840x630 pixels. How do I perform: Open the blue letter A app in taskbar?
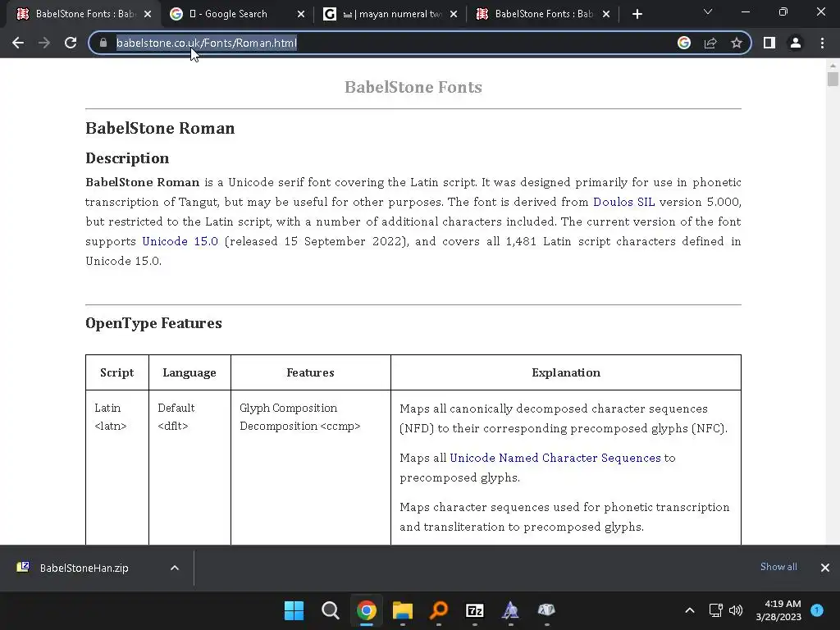tap(510, 610)
